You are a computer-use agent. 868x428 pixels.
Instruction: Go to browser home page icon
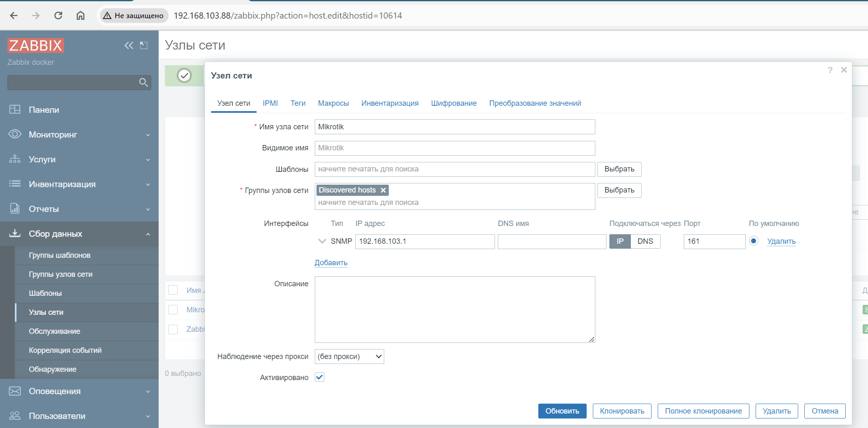(x=81, y=16)
